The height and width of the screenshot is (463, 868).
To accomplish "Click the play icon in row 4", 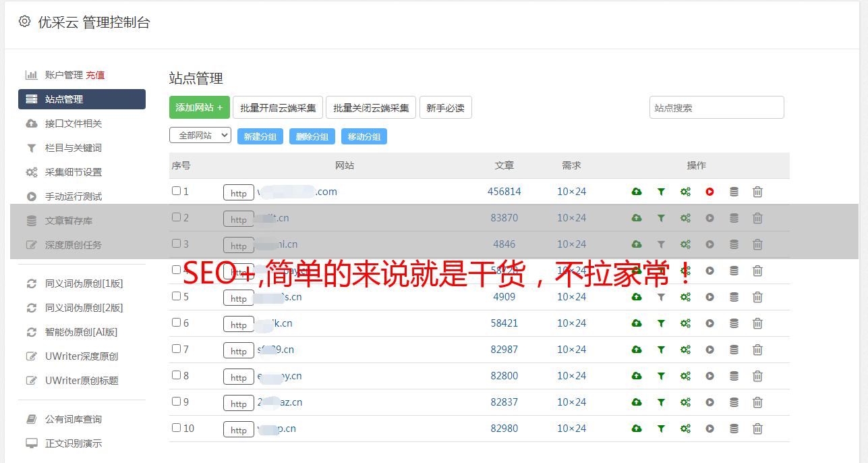I will click(710, 271).
